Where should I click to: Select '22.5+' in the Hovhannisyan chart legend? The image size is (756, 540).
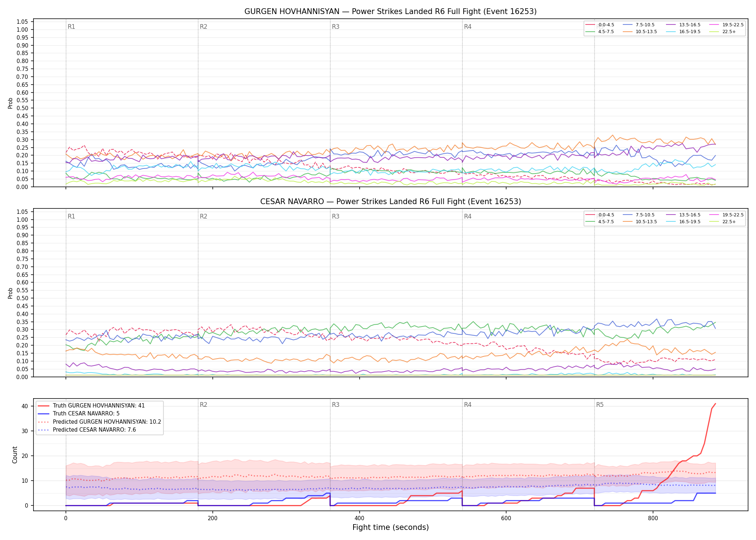pos(723,32)
